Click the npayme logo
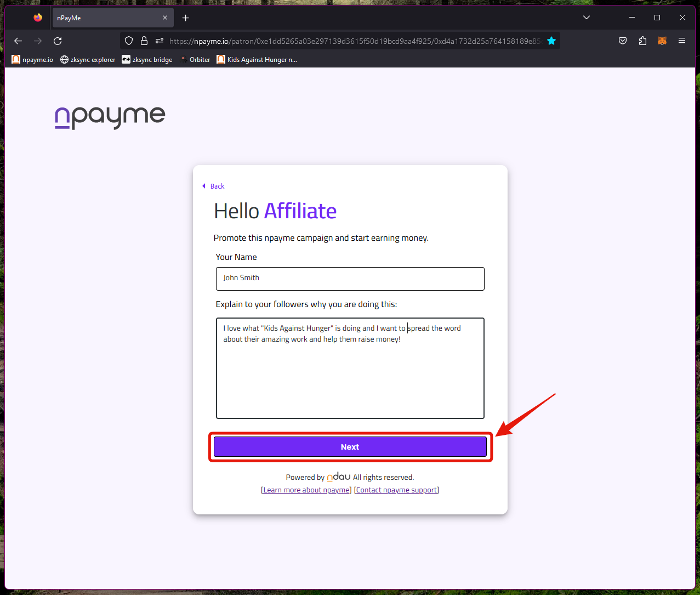700x595 pixels. pyautogui.click(x=110, y=117)
